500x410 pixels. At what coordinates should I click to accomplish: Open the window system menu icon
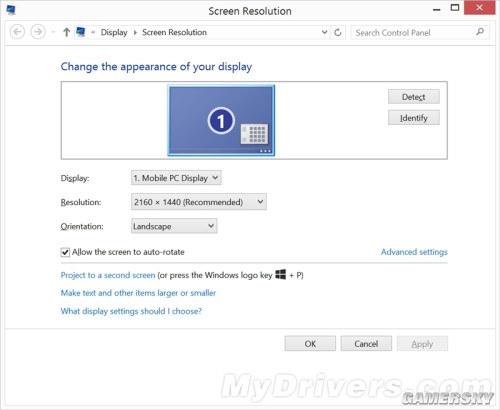point(11,10)
